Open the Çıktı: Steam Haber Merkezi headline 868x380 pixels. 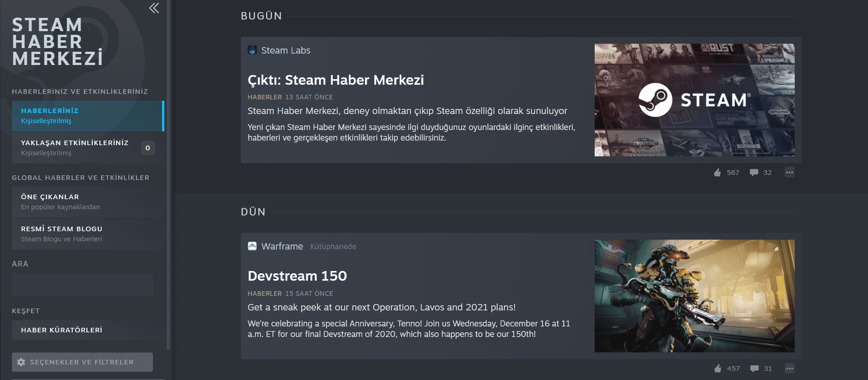point(336,80)
